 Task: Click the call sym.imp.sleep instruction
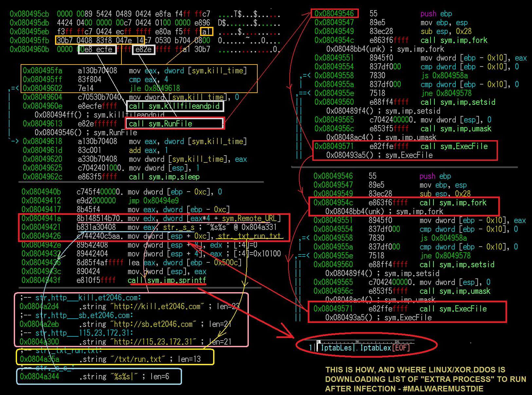tap(164, 177)
